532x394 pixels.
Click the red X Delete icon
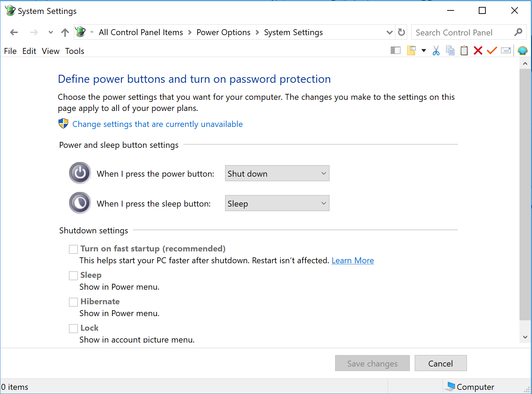[478, 51]
